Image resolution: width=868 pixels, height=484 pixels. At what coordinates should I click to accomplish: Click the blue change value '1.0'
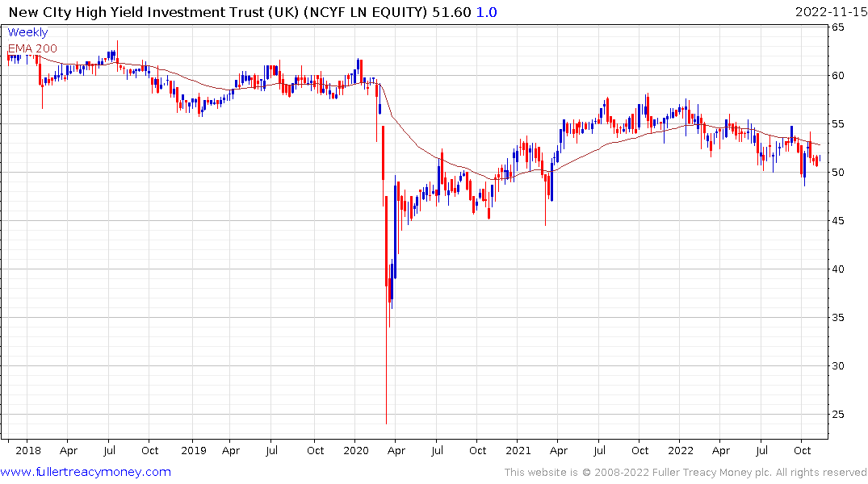point(487,11)
